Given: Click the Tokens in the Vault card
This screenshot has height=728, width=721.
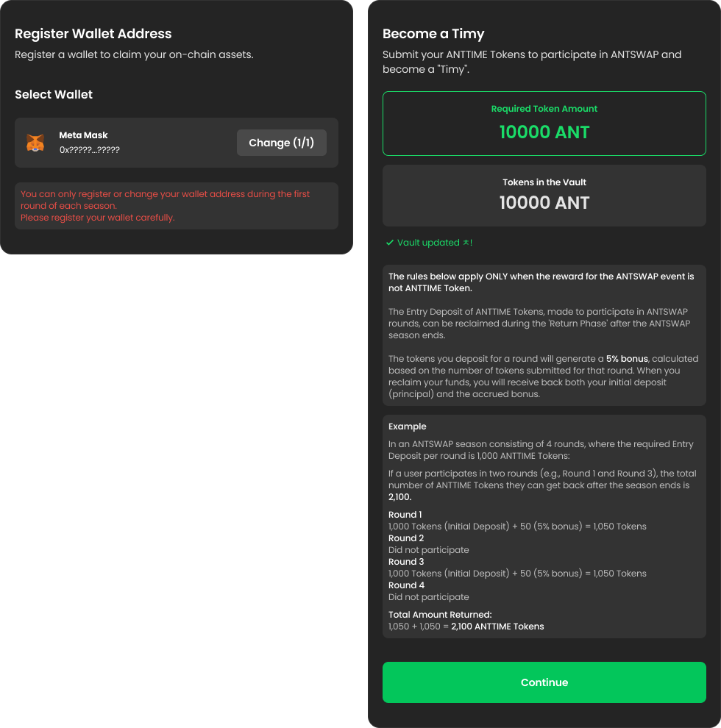Looking at the screenshot, I should (x=544, y=195).
